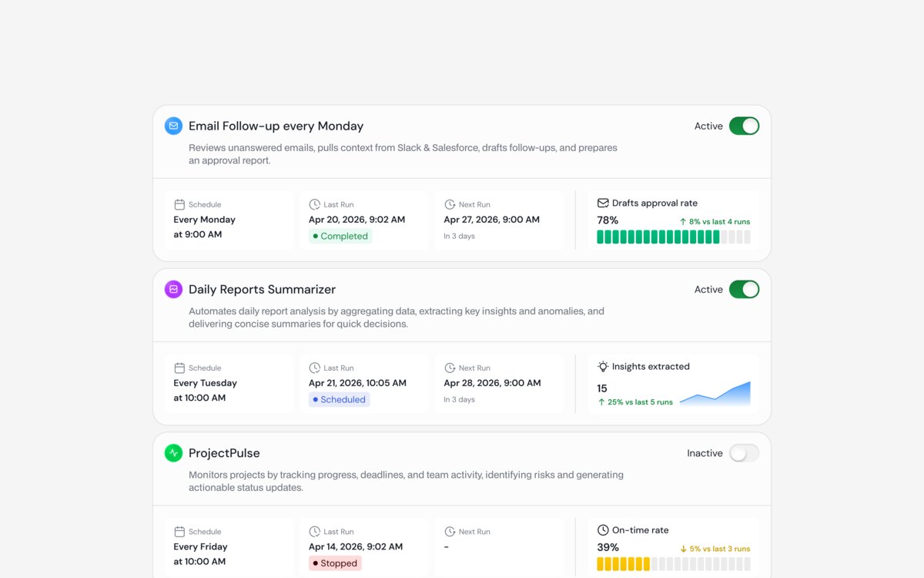Image resolution: width=924 pixels, height=578 pixels.
Task: Click the purple icon beside Daily Reports Summarizer
Action: pos(173,289)
